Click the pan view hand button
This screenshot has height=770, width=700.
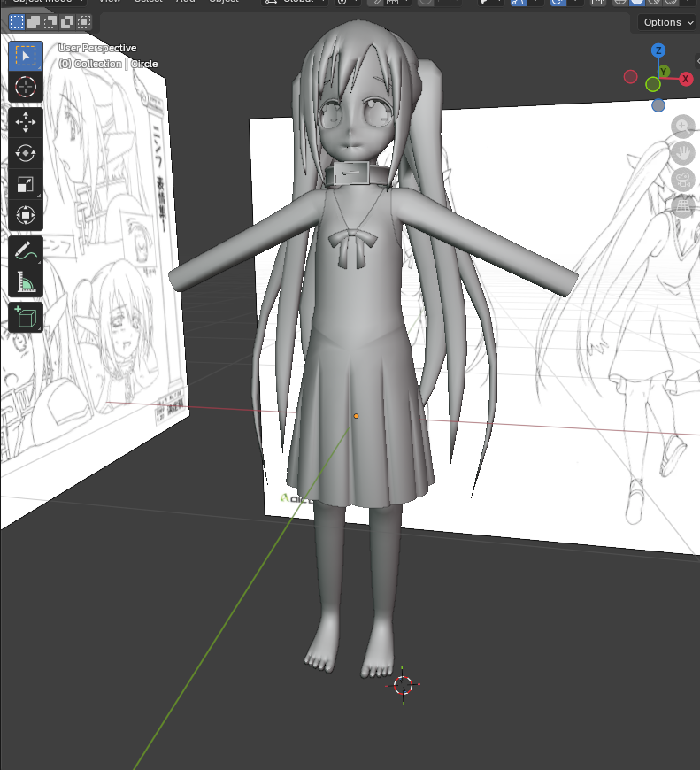click(683, 153)
